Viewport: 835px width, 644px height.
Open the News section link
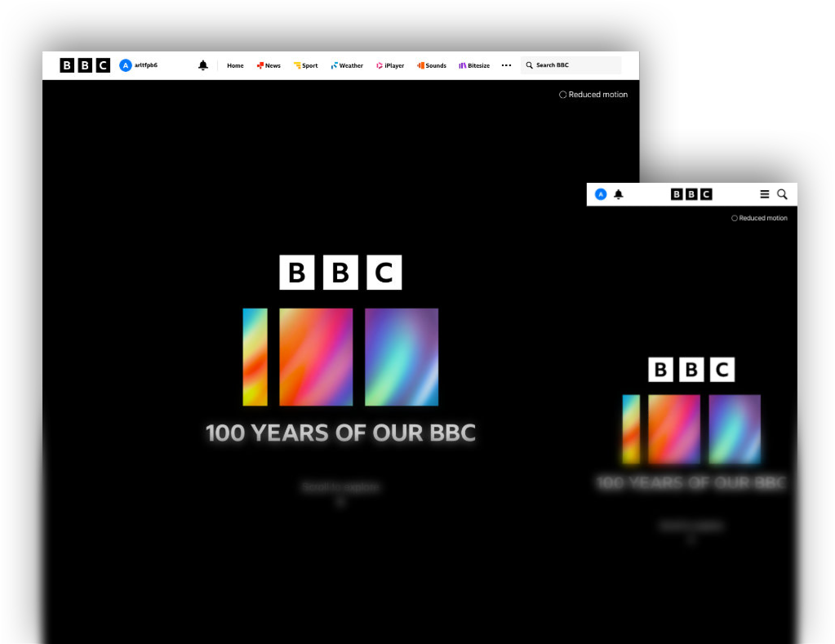269,65
